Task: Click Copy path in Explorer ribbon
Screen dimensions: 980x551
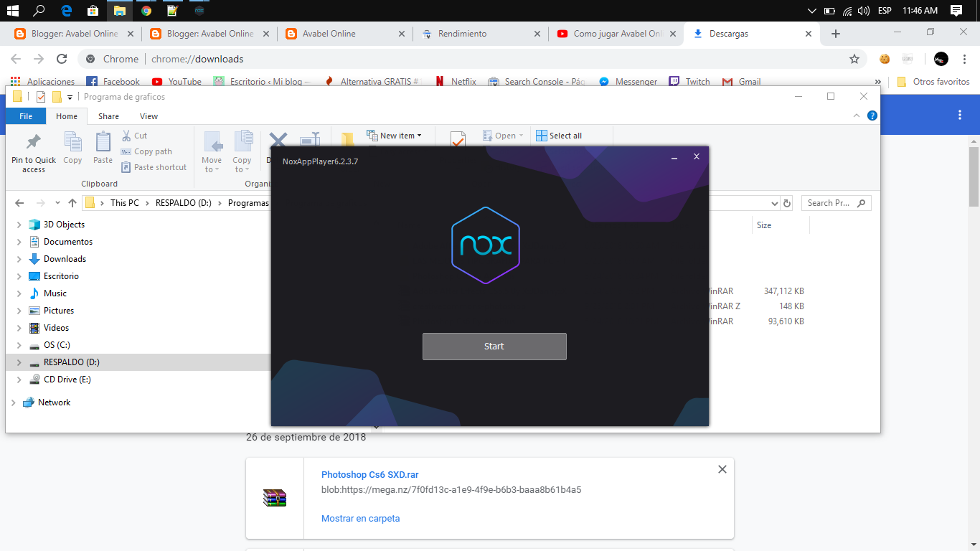Action: [147, 151]
